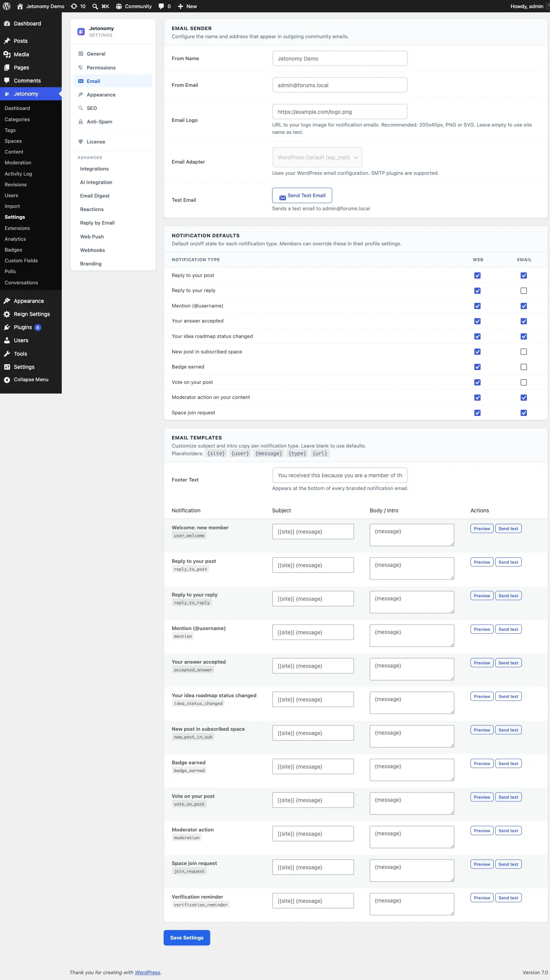Click the Email Logo URL field
The width and height of the screenshot is (550, 980).
coord(340,112)
